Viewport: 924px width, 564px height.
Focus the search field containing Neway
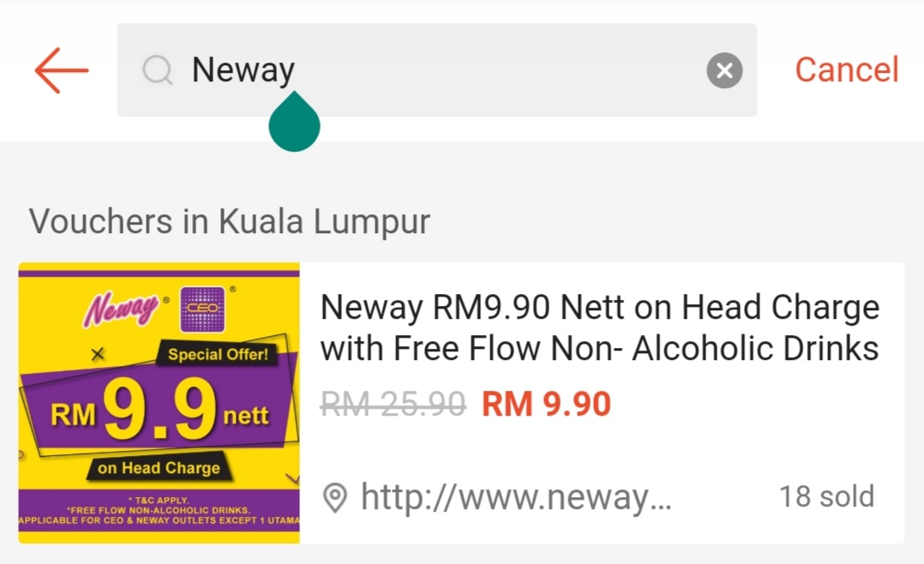[x=436, y=69]
